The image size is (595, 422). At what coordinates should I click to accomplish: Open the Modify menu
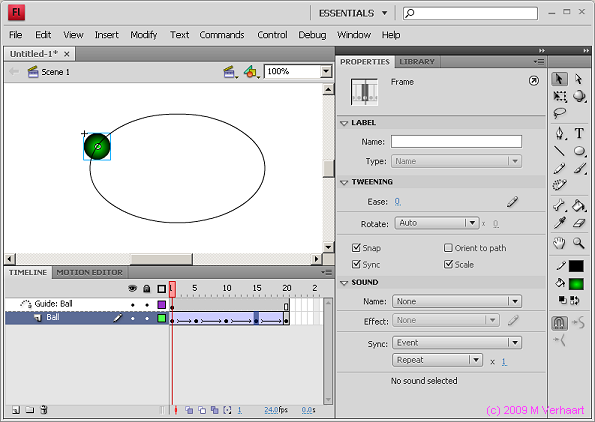tap(143, 35)
